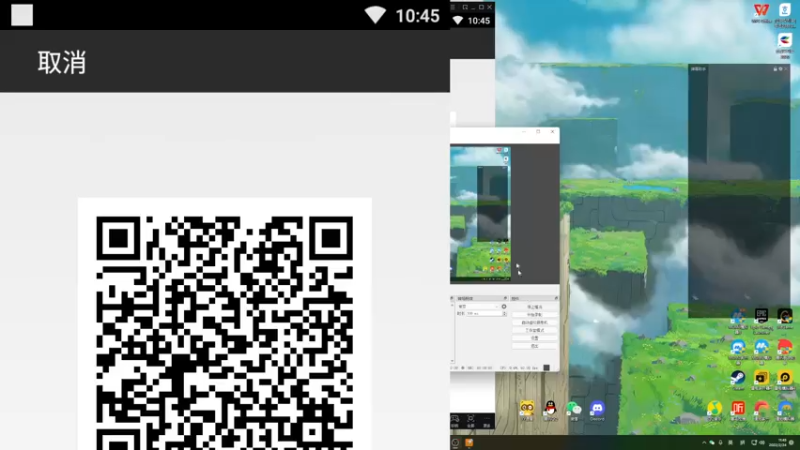Open the Discord desktop shortcut
800x450 pixels.
(597, 410)
